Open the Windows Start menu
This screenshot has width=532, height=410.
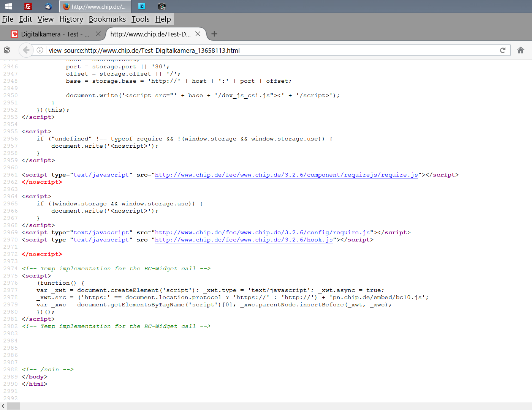pyautogui.click(x=8, y=6)
